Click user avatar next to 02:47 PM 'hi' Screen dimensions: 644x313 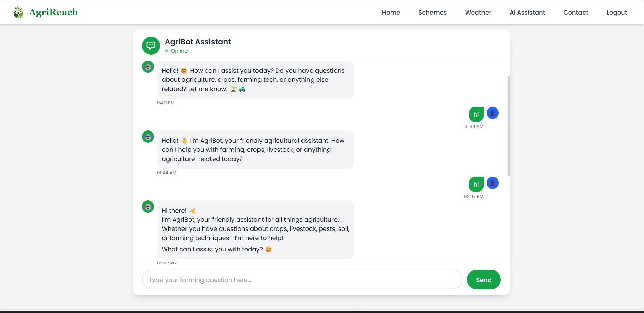coord(492,183)
